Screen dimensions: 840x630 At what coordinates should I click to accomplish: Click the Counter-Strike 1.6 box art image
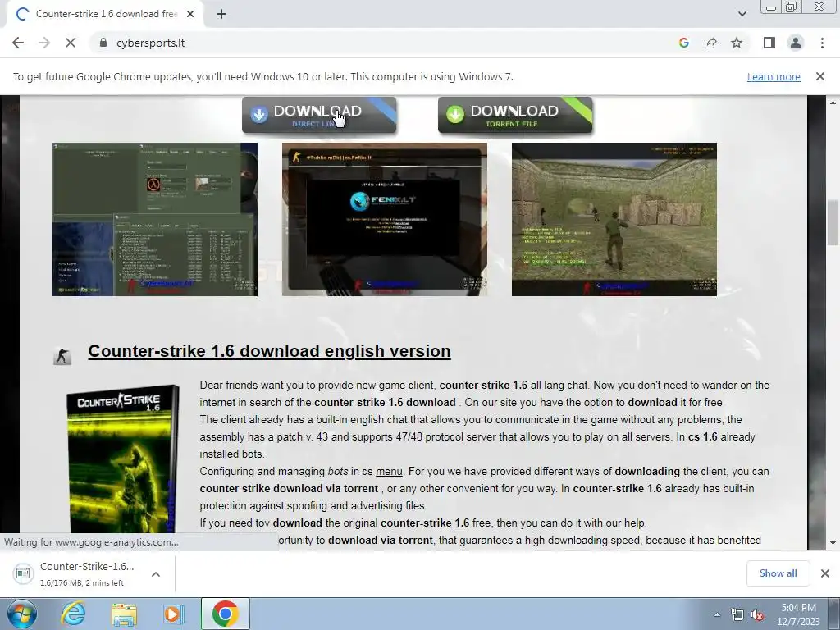123,458
